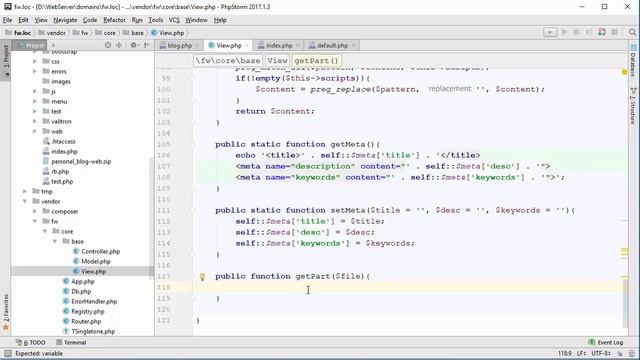Screen dimensions: 640x360
Task: Open the Favorites side tab
Action: [x=6, y=313]
